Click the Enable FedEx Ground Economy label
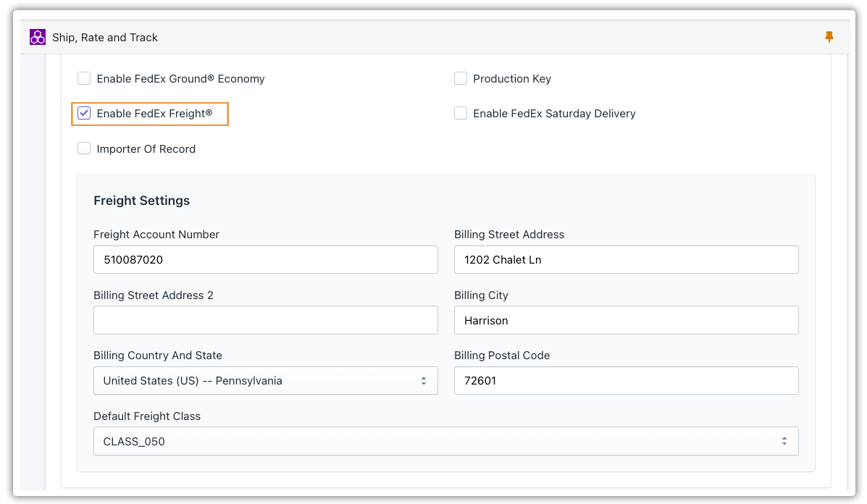The width and height of the screenshot is (867, 504). tap(181, 78)
